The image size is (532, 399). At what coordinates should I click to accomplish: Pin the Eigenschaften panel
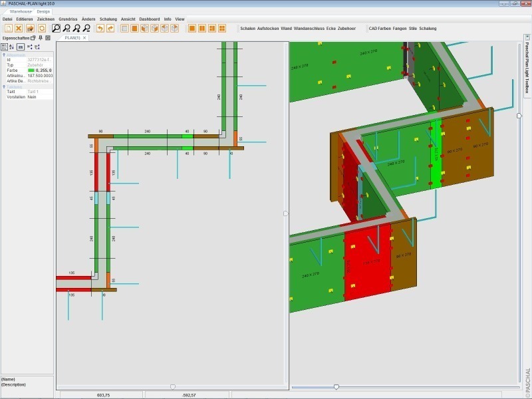[x=41, y=38]
